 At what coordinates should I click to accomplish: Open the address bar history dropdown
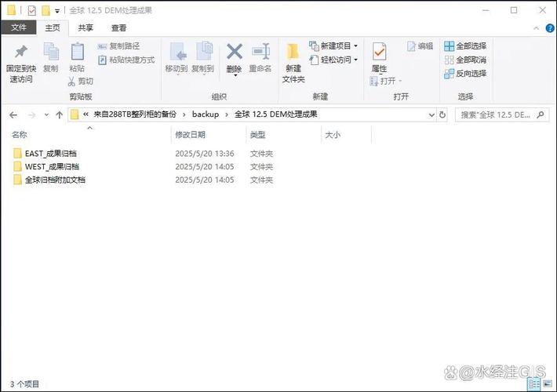[x=431, y=114]
